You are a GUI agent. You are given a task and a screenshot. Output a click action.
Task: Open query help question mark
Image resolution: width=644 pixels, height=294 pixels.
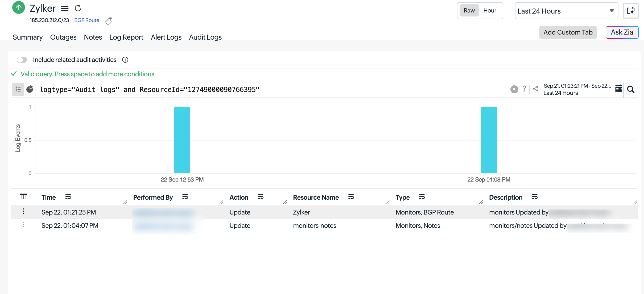tap(524, 89)
